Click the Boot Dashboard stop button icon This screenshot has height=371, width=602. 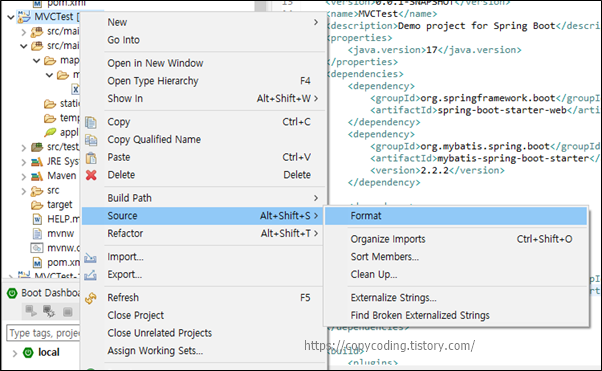68,312
